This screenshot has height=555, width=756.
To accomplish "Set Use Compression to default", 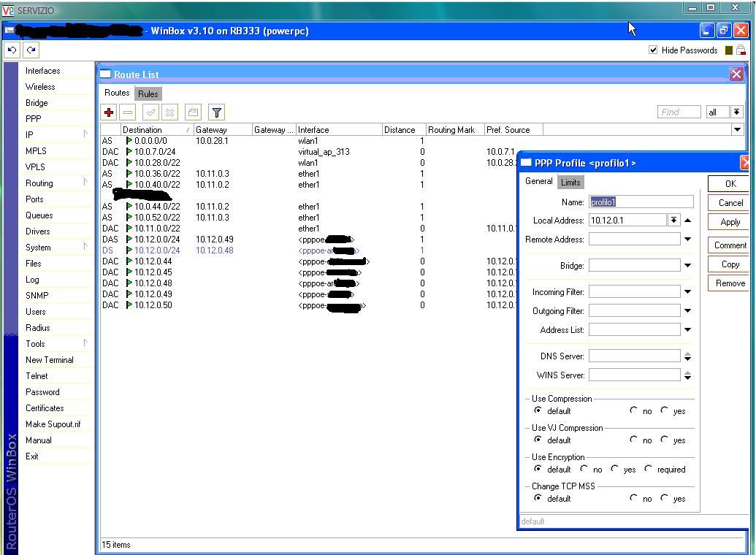I will (x=538, y=410).
